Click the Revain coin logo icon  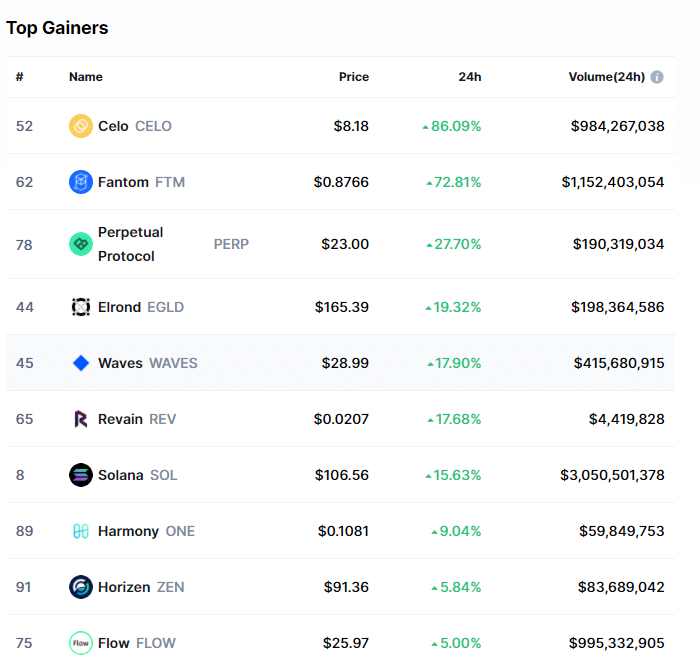point(81,419)
